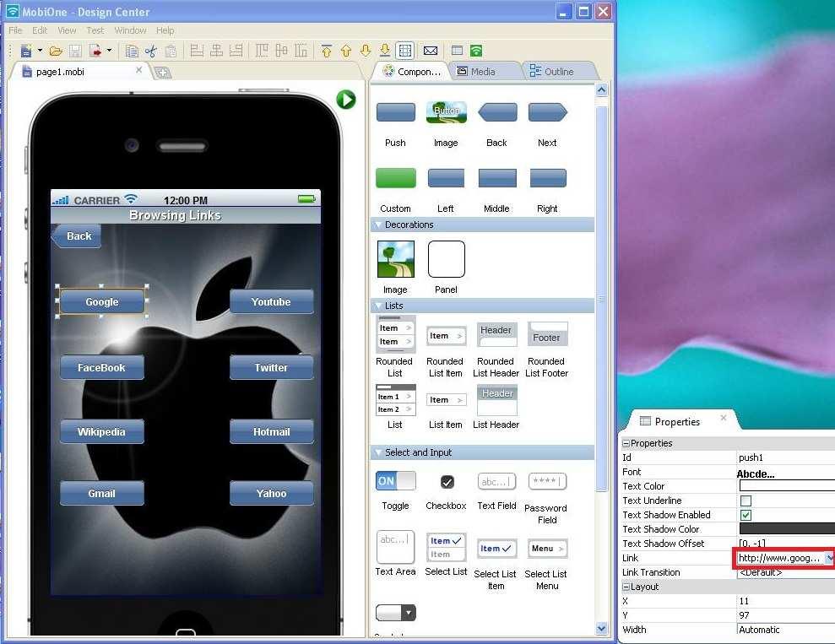Click the align left edges icon
835x644 pixels.
197,51
